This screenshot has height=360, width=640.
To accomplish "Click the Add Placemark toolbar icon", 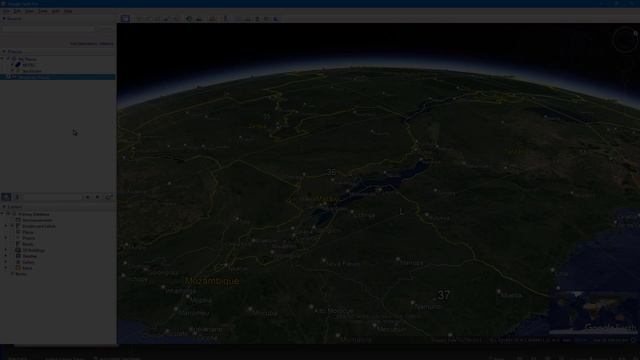I will (138, 19).
